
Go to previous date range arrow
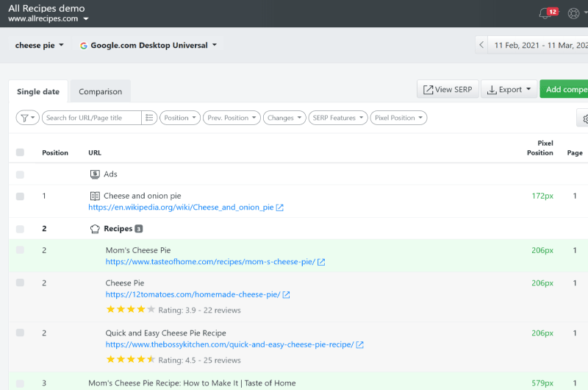click(x=481, y=45)
